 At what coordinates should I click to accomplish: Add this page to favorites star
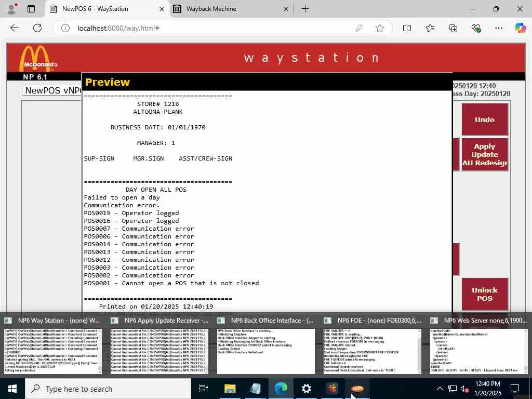point(380,28)
